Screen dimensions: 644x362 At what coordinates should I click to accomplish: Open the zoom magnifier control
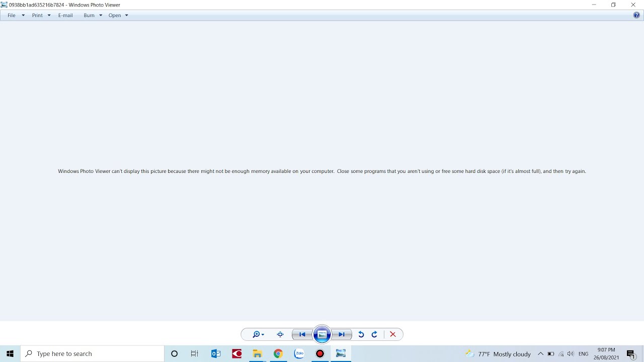coord(258,334)
